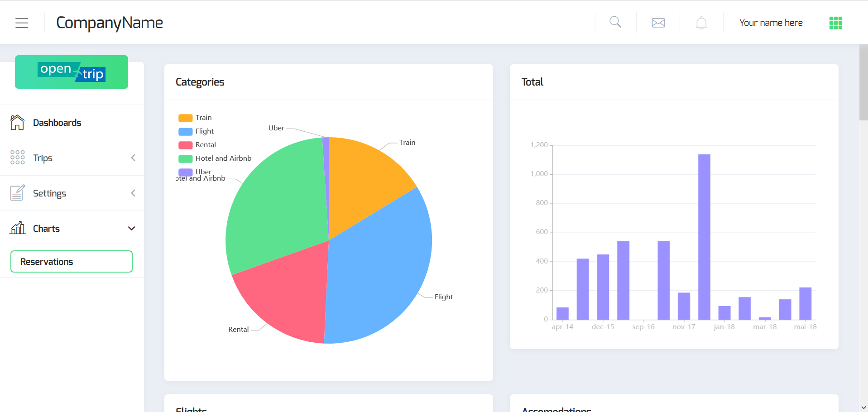
Task: Collapse the Charts submenu chevron
Action: 132,228
